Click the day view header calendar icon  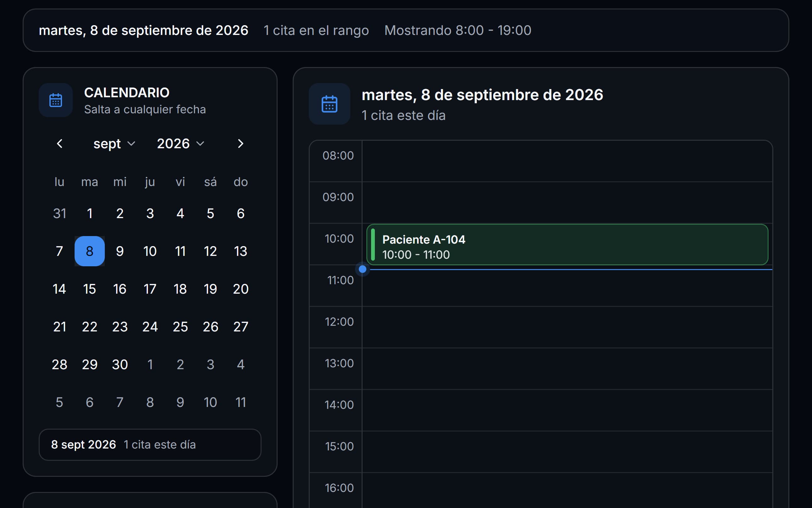point(329,104)
